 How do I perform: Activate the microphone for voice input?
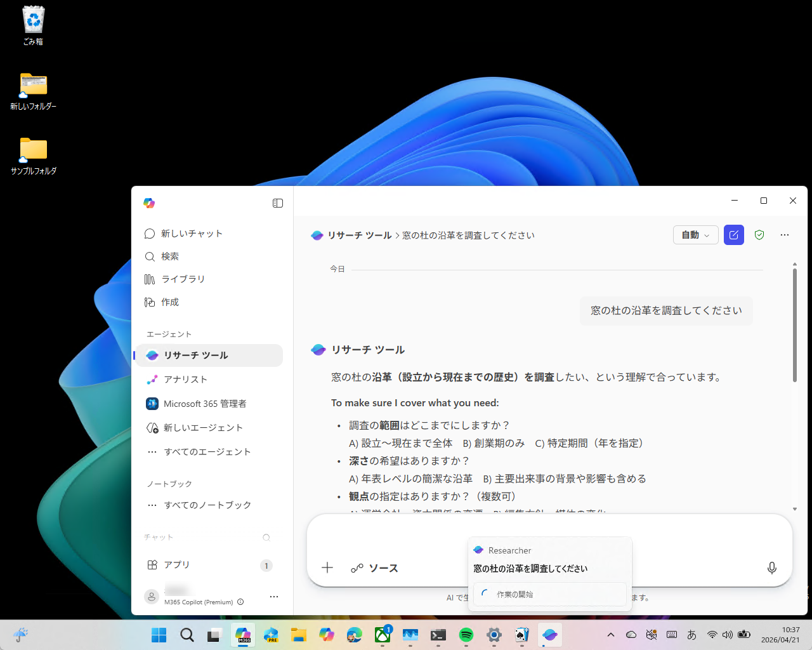[x=772, y=568]
